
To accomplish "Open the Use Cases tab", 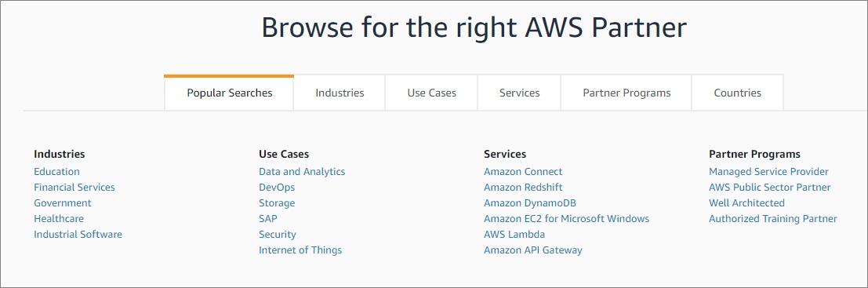I will (431, 93).
